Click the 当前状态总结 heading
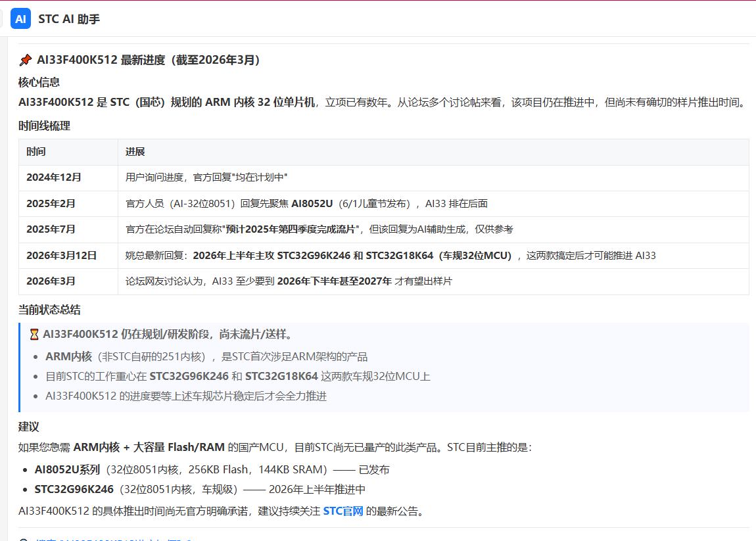756x541 pixels. 49,310
